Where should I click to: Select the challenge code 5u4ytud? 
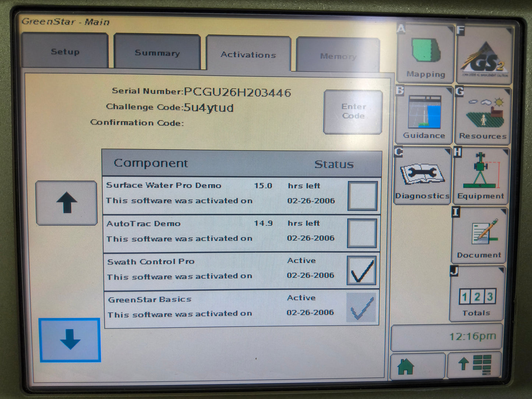(209, 107)
